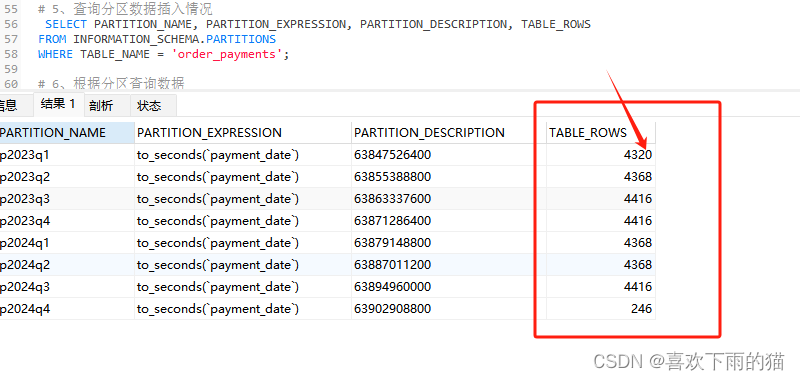Place cursor on SELECT keyword in editor
This screenshot has height=380, width=800.
coord(66,24)
